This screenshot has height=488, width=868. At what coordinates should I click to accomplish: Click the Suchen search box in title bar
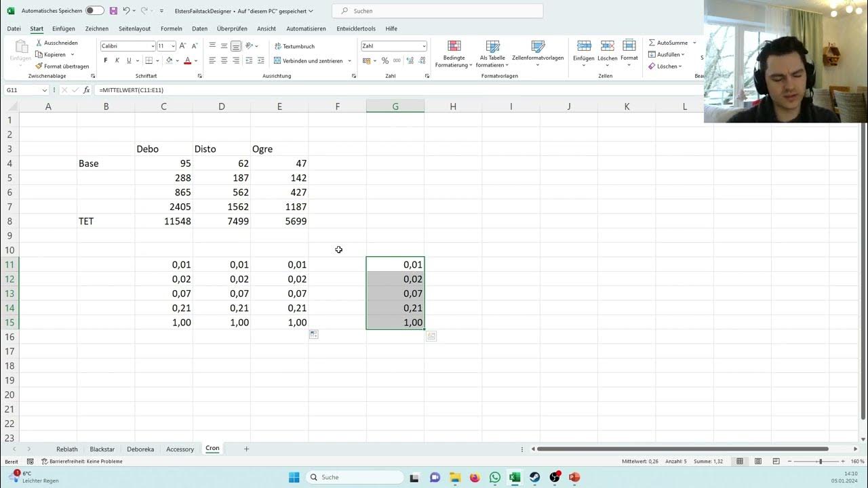[x=437, y=11]
